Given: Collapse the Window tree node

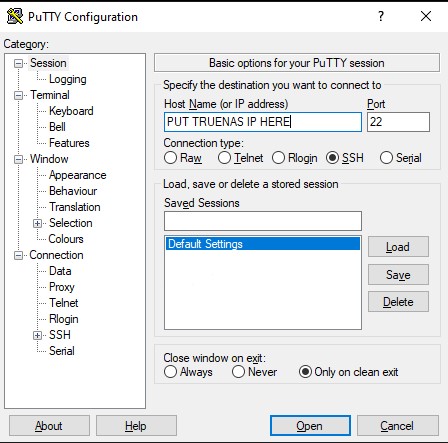Looking at the screenshot, I should click(x=19, y=159).
